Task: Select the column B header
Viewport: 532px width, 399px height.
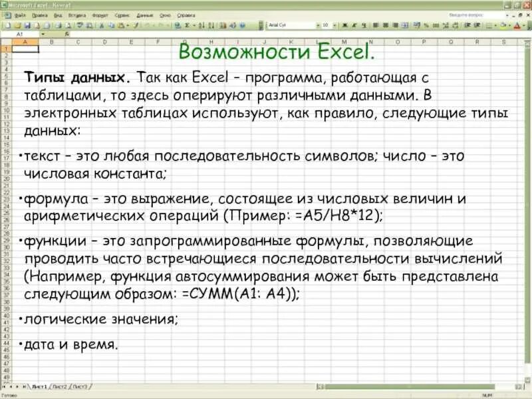Action: pyautogui.click(x=52, y=42)
